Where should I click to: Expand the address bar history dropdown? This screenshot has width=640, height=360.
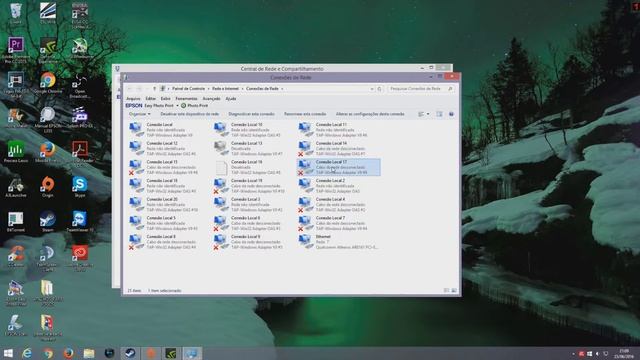click(x=372, y=89)
